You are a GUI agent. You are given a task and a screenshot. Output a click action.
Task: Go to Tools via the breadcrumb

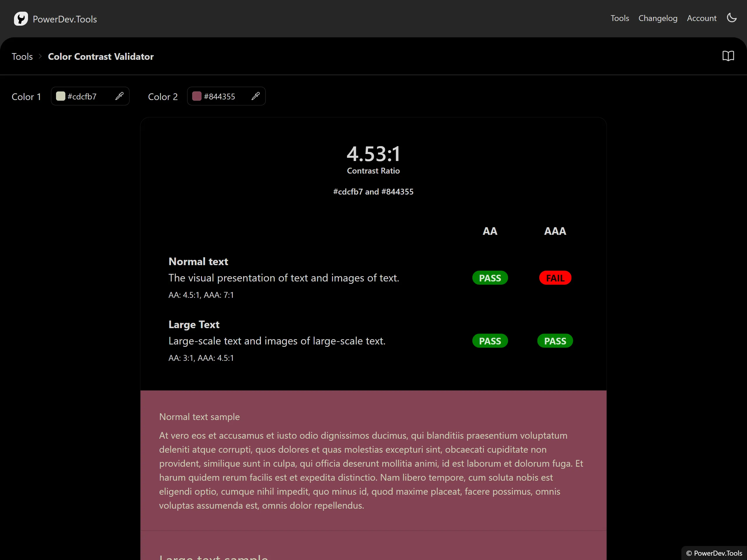(x=22, y=56)
